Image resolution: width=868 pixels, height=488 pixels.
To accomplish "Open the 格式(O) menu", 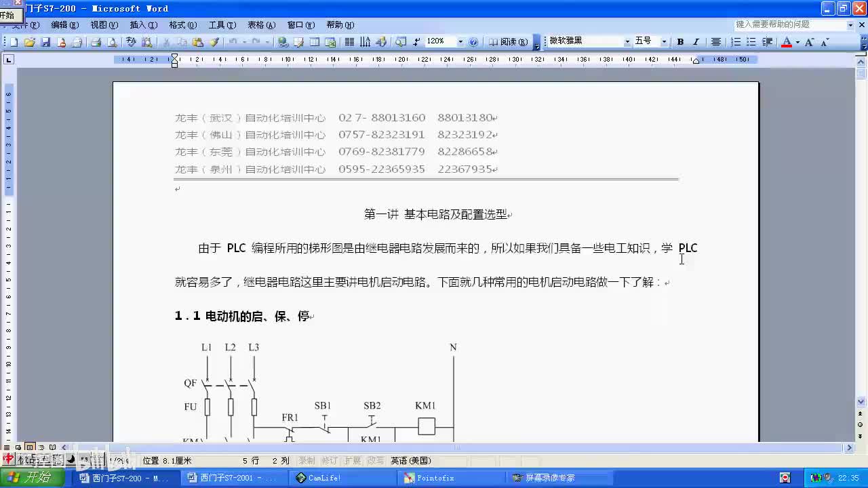I will pyautogui.click(x=182, y=25).
